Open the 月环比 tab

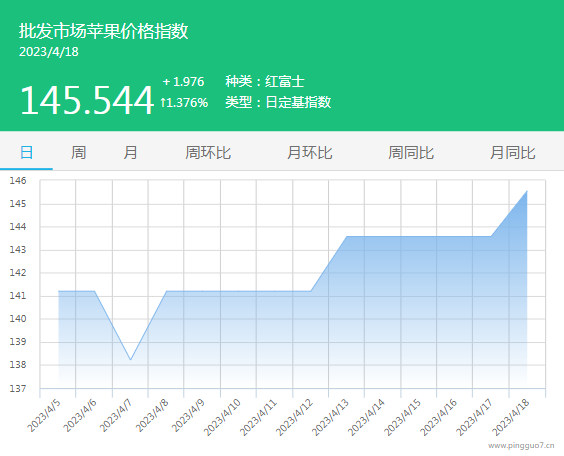[309, 152]
